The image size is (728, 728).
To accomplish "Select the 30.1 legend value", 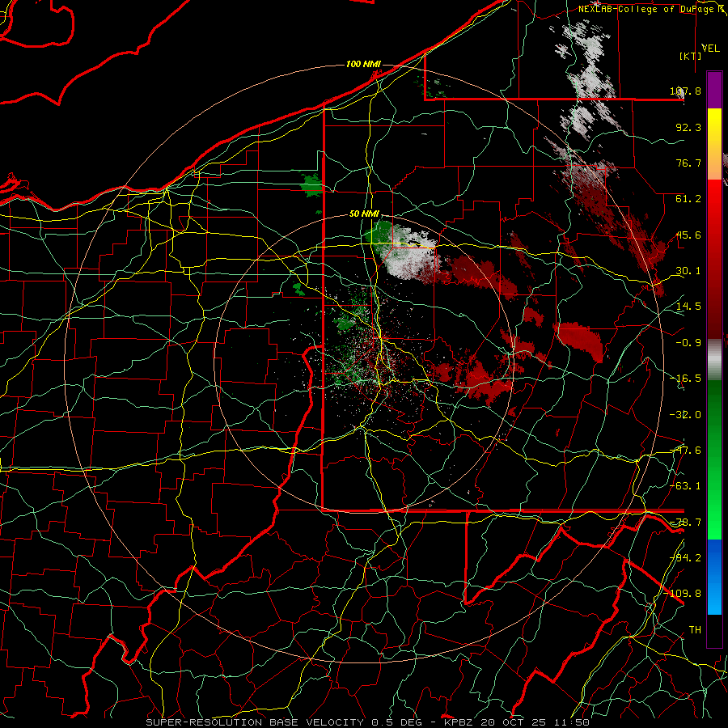I will [688, 271].
